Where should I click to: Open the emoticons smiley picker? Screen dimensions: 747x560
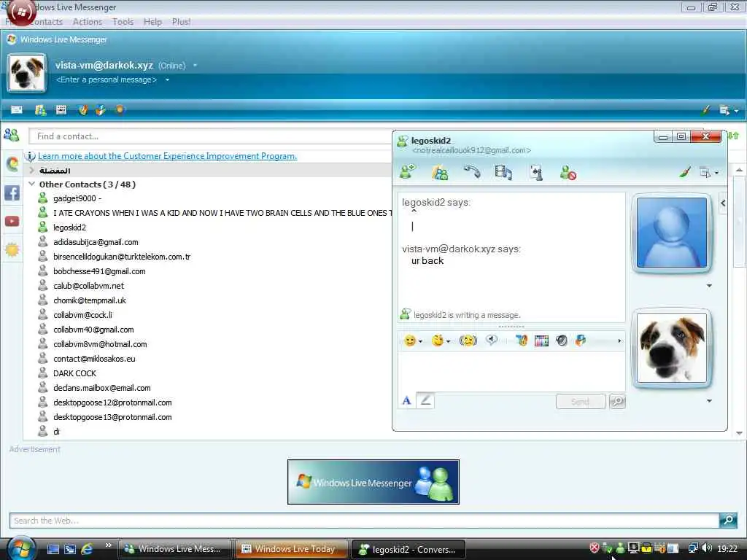tap(410, 341)
